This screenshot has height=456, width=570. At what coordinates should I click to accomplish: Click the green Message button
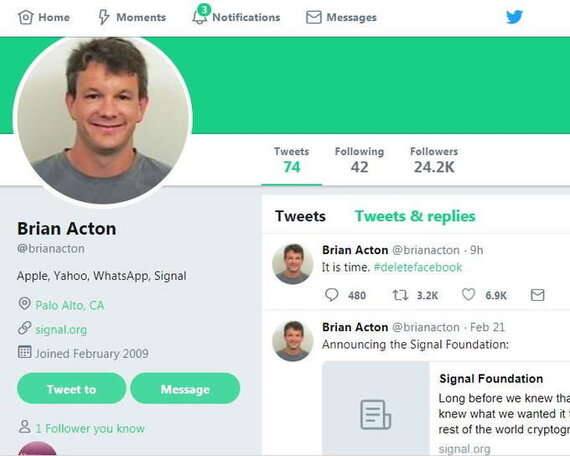tap(185, 389)
